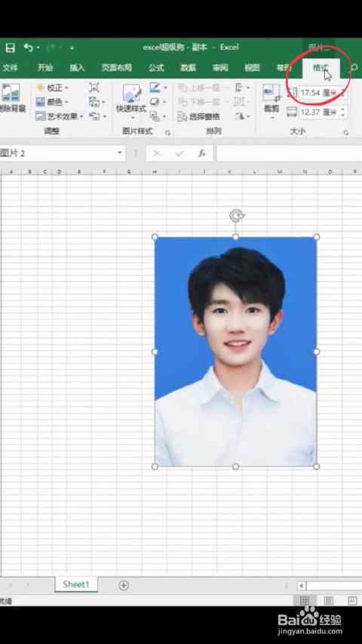Open the Selection Pane (选择窗格)
This screenshot has width=362, height=644.
199,116
